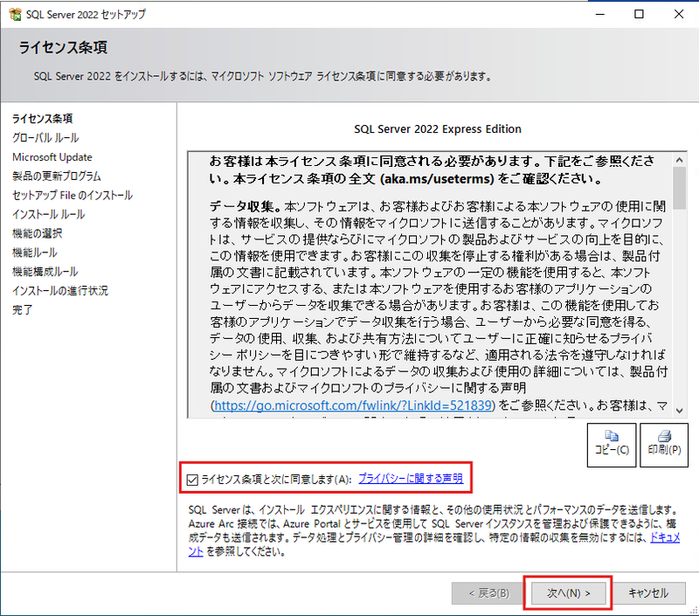Select セットアップ File のインストール step
This screenshot has height=616, width=699.
pyautogui.click(x=73, y=195)
